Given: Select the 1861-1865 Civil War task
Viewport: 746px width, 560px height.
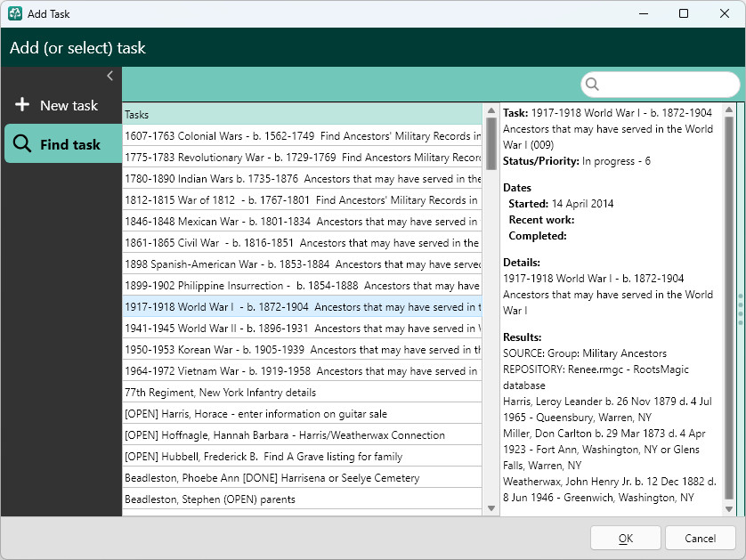Looking at the screenshot, I should [302, 243].
